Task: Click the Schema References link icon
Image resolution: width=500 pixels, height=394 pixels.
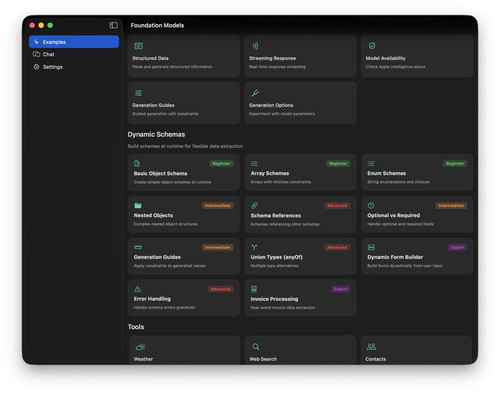Action: [254, 206]
